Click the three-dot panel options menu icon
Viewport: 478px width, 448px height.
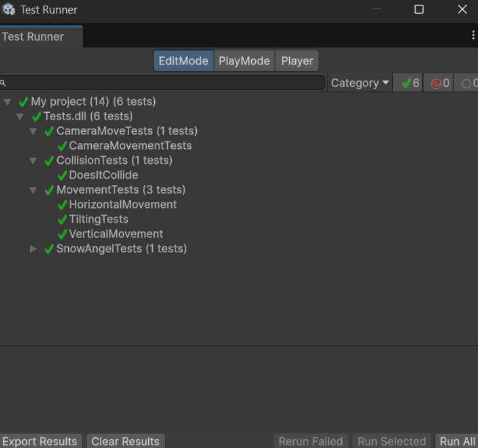click(473, 35)
